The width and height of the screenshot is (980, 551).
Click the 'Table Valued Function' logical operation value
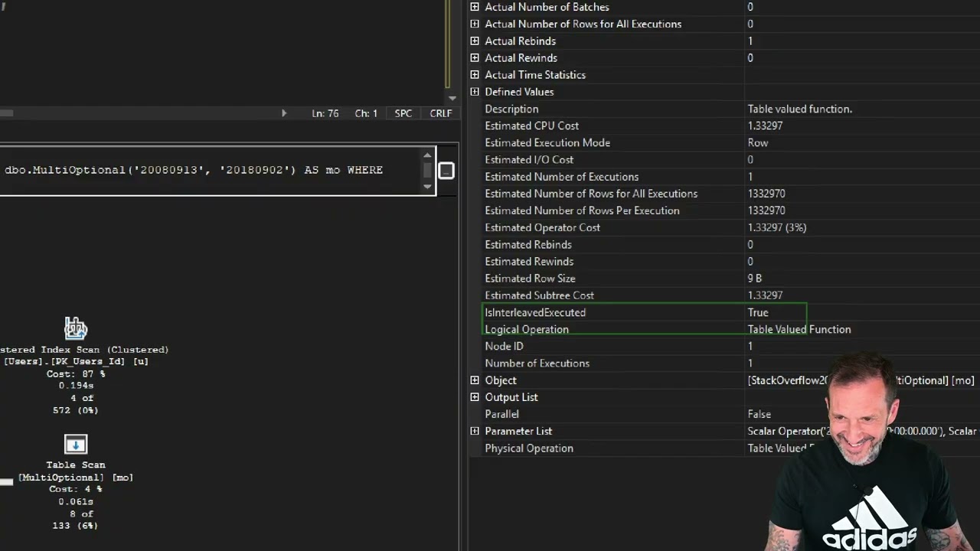[799, 329]
